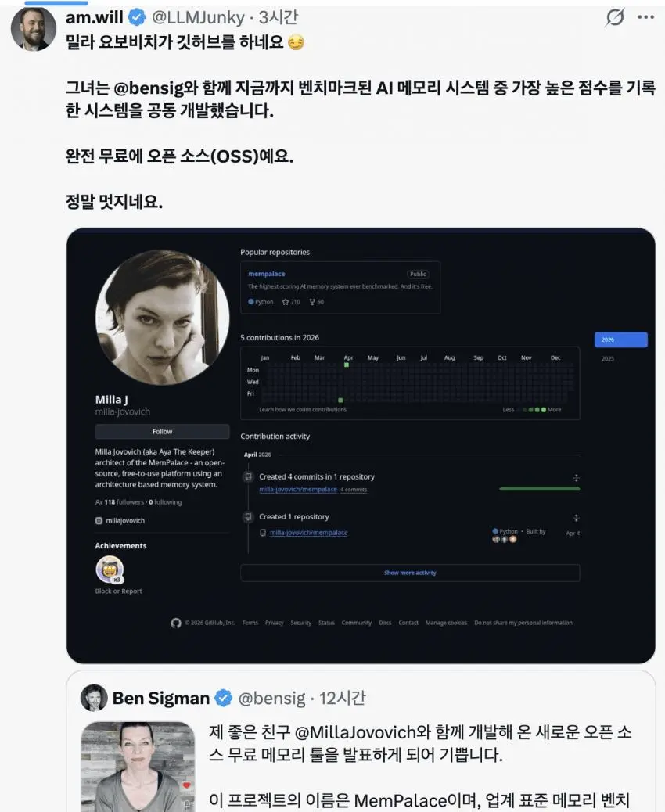Click the commit icon next to Created 4 commits
Viewport: 665px width, 812px height.
tap(247, 476)
